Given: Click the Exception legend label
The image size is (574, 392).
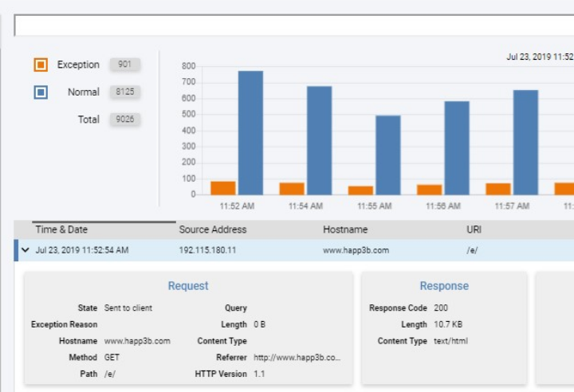Looking at the screenshot, I should [x=78, y=65].
